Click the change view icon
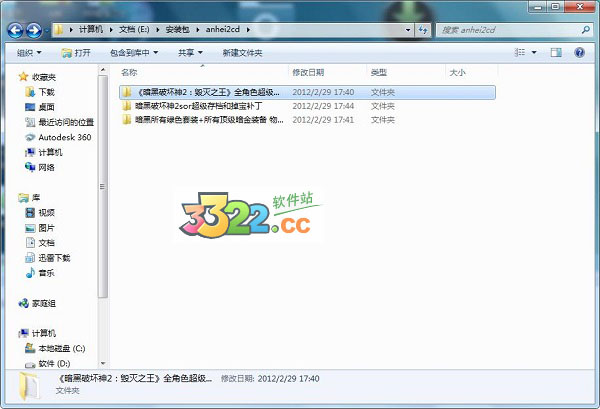Viewport: 600px width, 409px height. (x=520, y=52)
